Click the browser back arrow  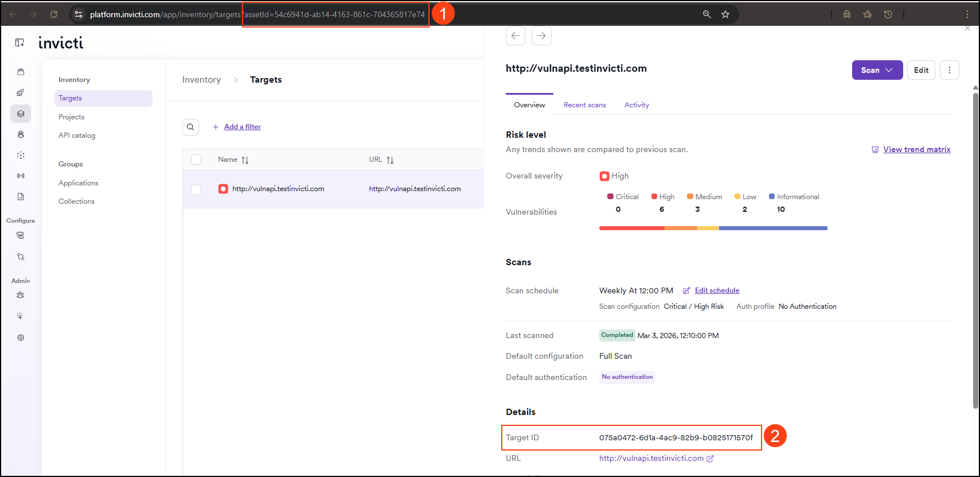[13, 14]
